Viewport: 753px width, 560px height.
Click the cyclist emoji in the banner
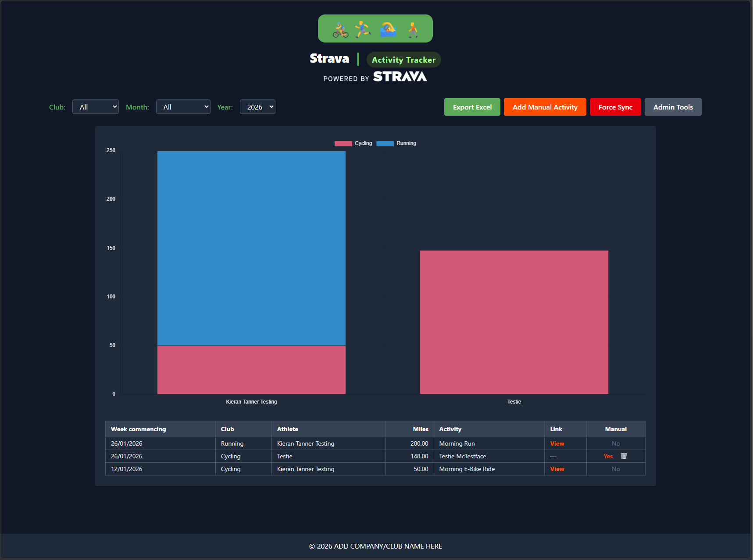[x=340, y=30]
